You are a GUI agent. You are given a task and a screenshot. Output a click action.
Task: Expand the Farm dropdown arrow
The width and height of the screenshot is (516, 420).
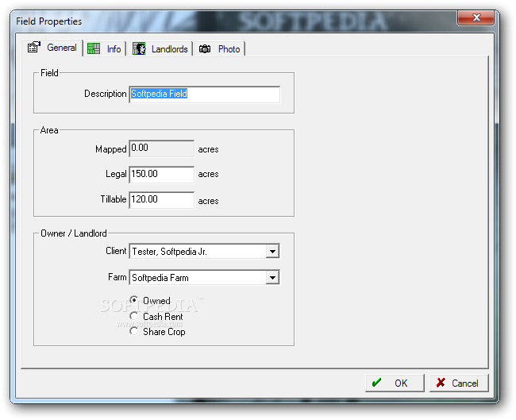click(x=272, y=277)
